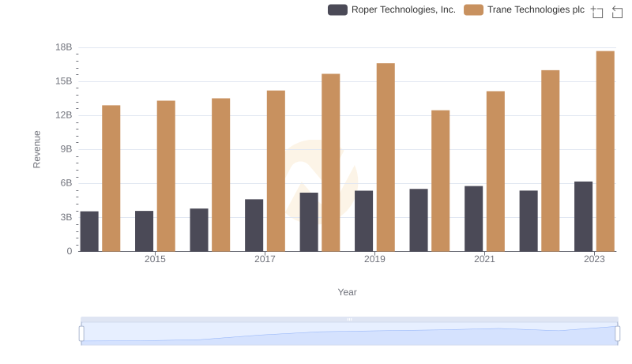The width and height of the screenshot is (632, 364).
Task: Select the right handle of zoom slider
Action: (617, 334)
